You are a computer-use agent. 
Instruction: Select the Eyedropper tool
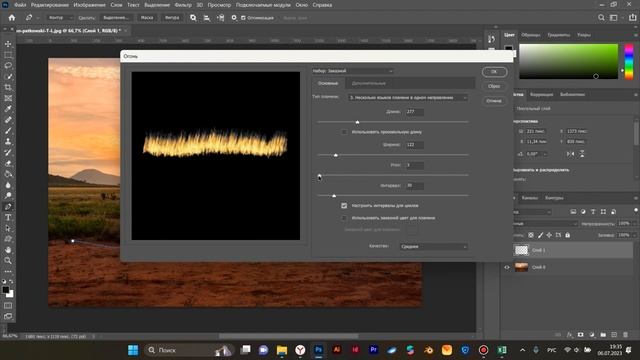click(8, 109)
